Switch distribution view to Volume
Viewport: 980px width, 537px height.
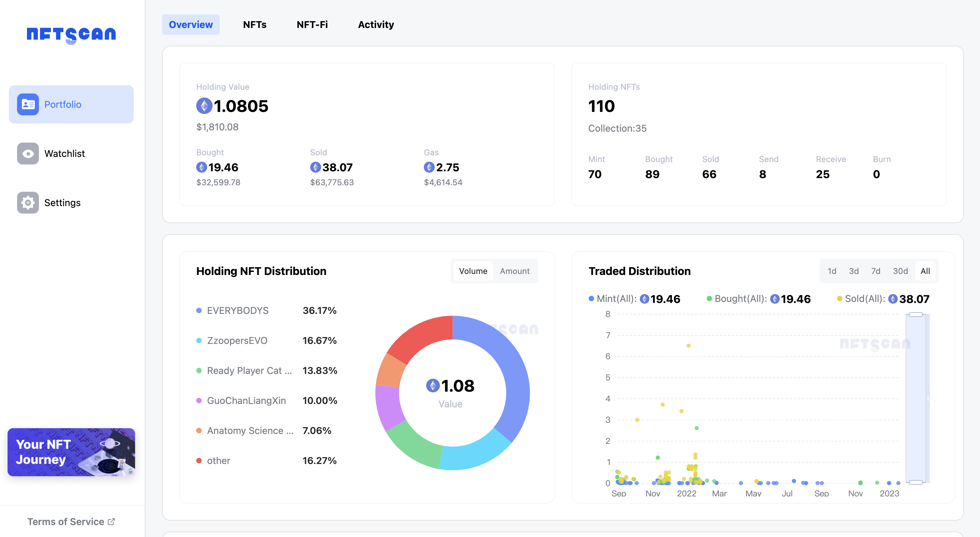click(x=473, y=271)
